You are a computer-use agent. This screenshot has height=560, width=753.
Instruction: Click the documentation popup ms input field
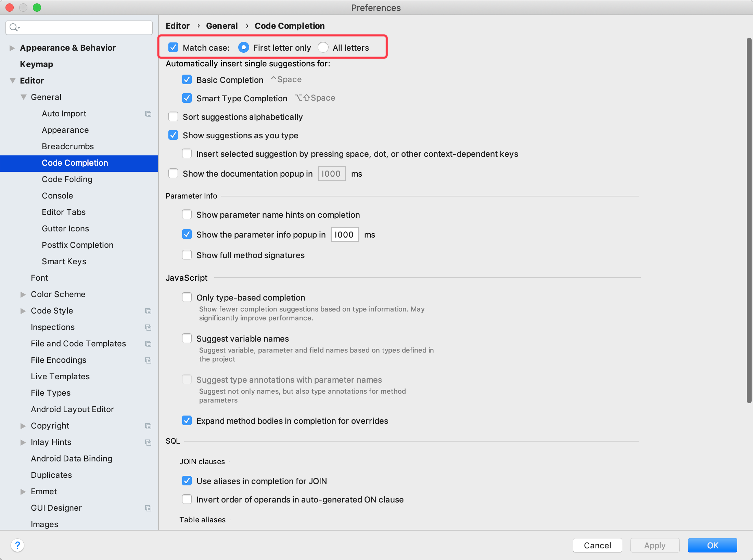331,174
